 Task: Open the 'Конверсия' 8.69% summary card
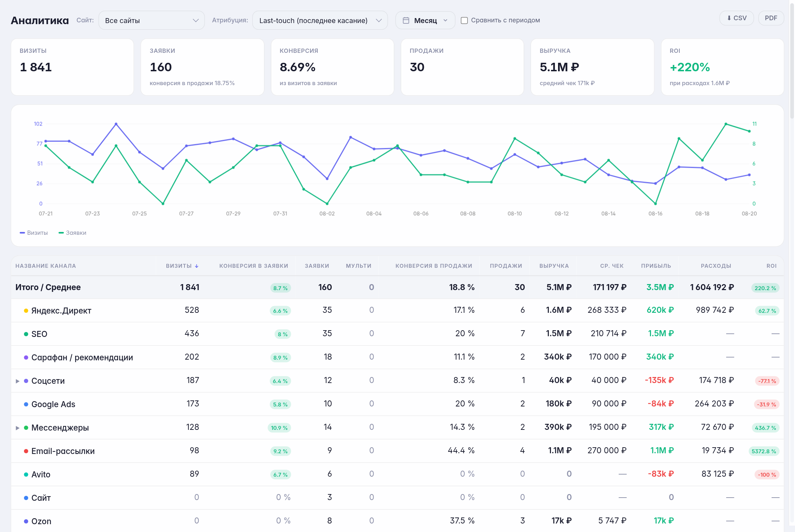332,67
